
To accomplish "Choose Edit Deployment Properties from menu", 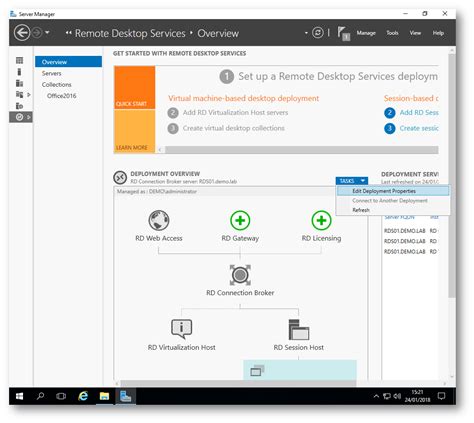I will 384,191.
